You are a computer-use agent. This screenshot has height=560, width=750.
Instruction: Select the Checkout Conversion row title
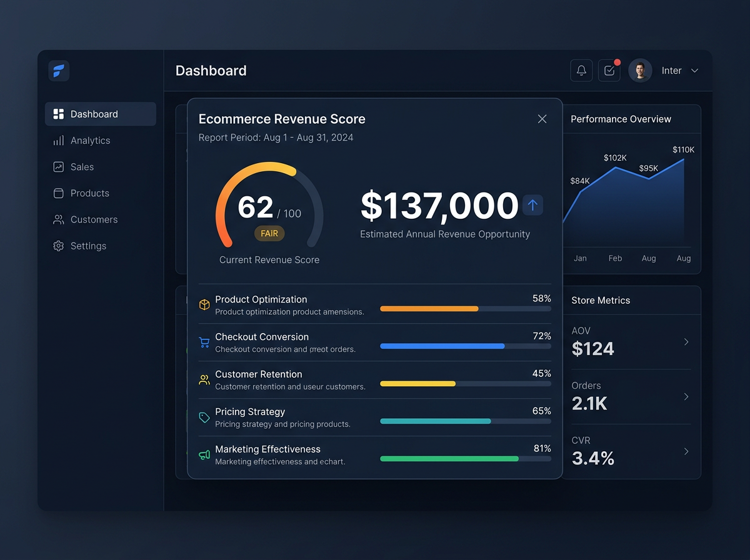(262, 337)
